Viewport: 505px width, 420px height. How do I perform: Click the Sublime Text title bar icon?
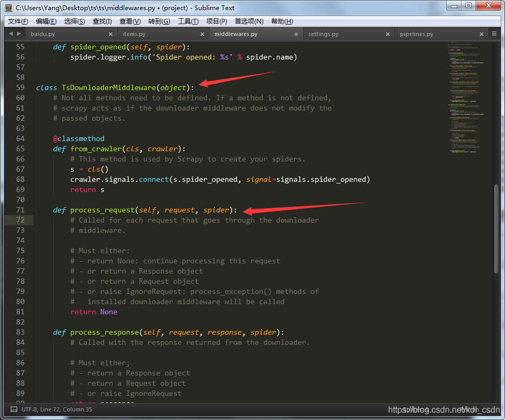[9, 8]
